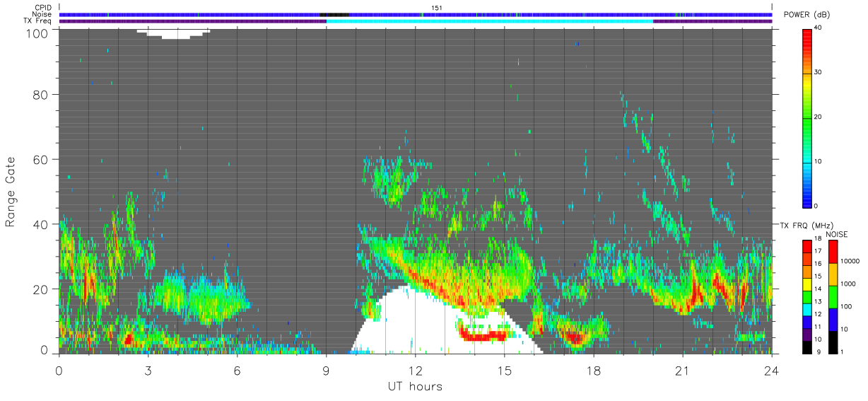Click the 10000 label on noise scale
Image resolution: width=868 pixels, height=401 pixels.
[850, 261]
